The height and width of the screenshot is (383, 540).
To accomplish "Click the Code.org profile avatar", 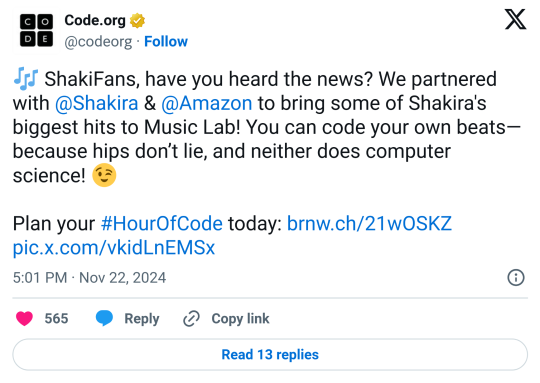I will point(36,30).
